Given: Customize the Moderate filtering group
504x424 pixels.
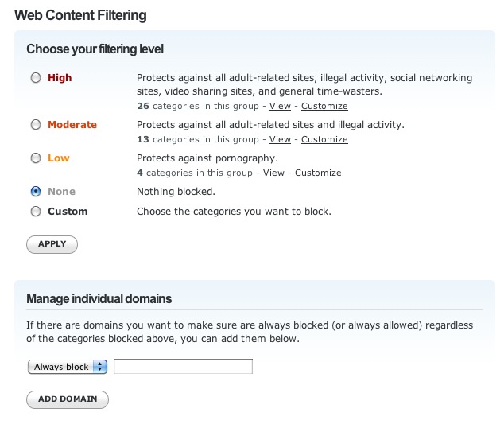Looking at the screenshot, I should click(324, 139).
